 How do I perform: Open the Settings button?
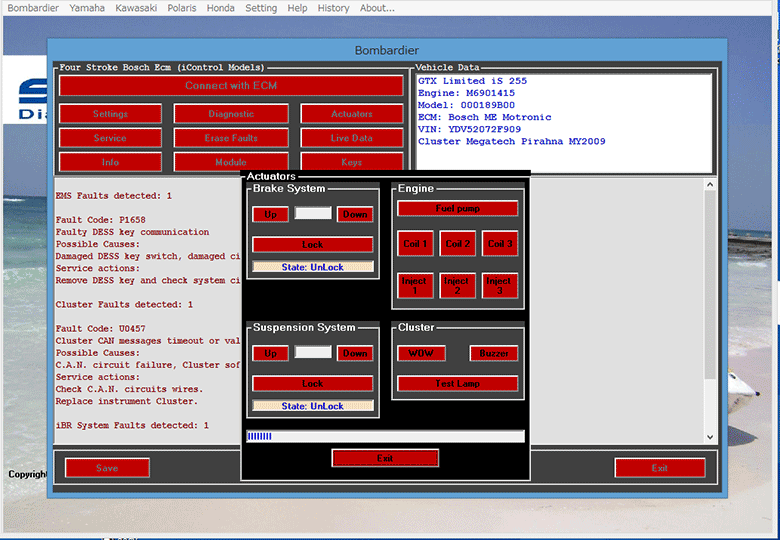pyautogui.click(x=110, y=114)
